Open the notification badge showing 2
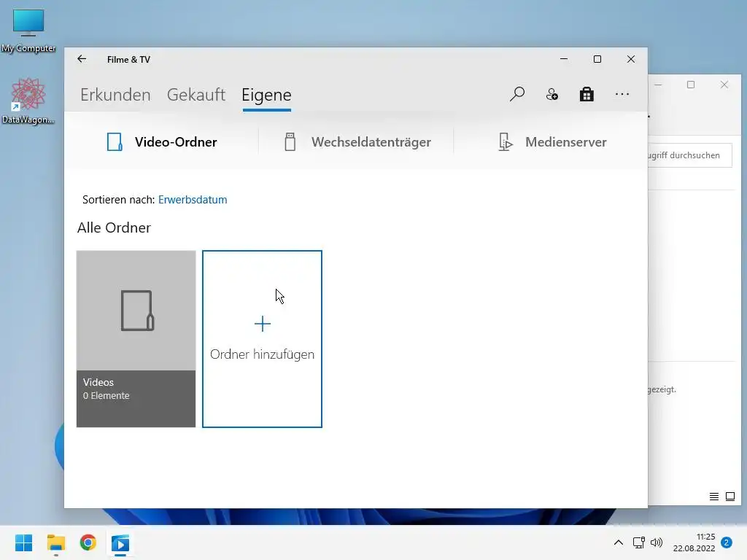 tap(727, 542)
